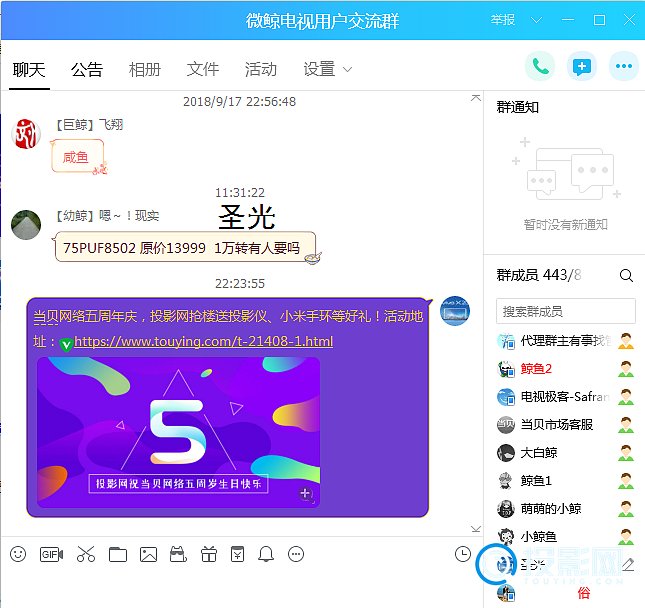The width and height of the screenshot is (645, 608).
Task: Open the title bar dropdown chevron
Action: point(536,20)
